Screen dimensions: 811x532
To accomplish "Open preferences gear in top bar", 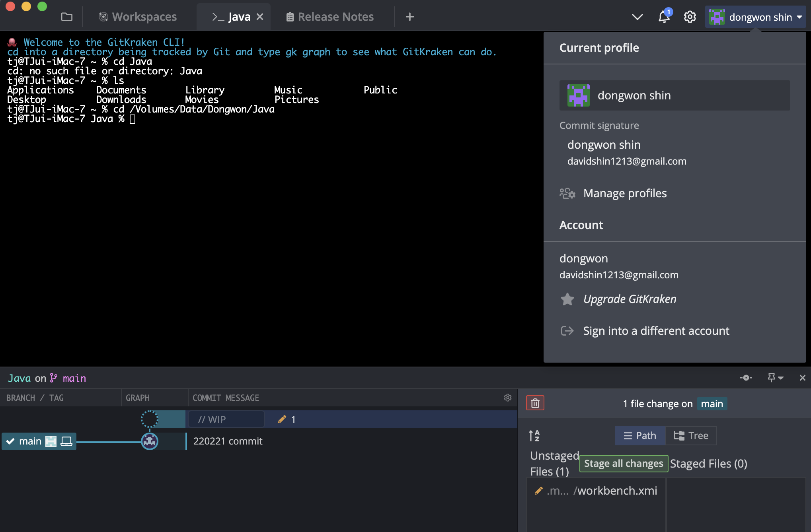I will coord(690,17).
